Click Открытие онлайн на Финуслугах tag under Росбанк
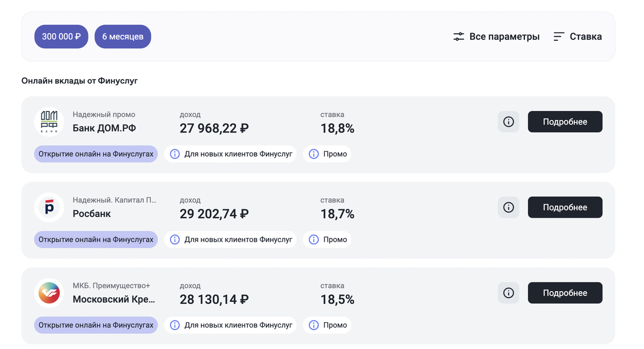This screenshot has width=644, height=349. pyautogui.click(x=96, y=240)
